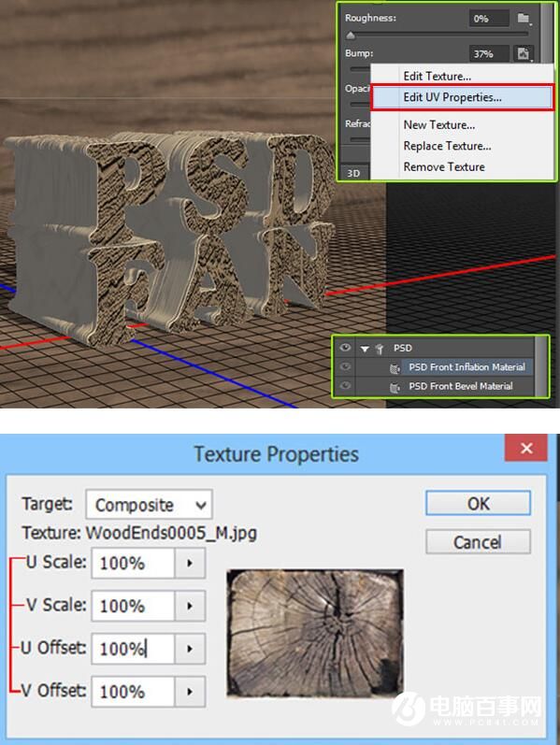
Task: Click the Roughness: label
Action: pos(370,18)
